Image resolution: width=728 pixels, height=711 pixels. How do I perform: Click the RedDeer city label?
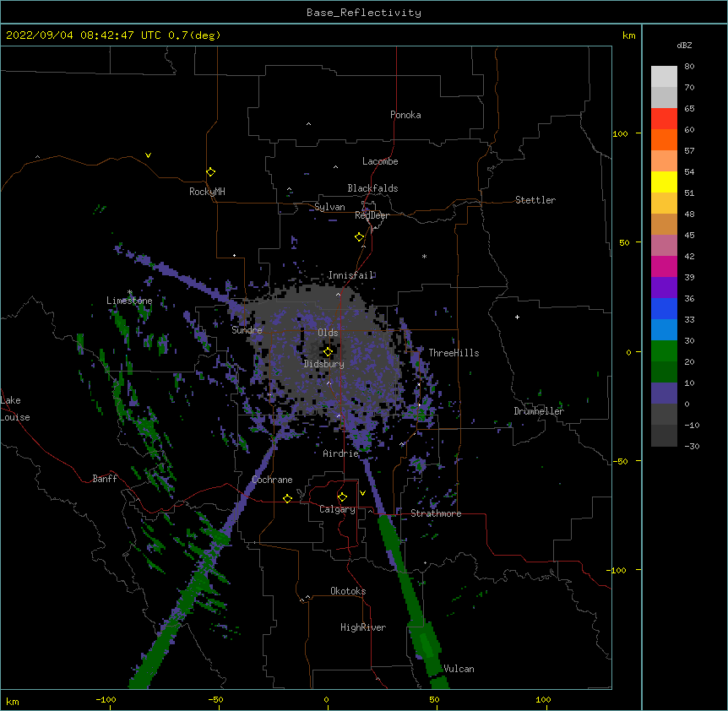(x=372, y=215)
